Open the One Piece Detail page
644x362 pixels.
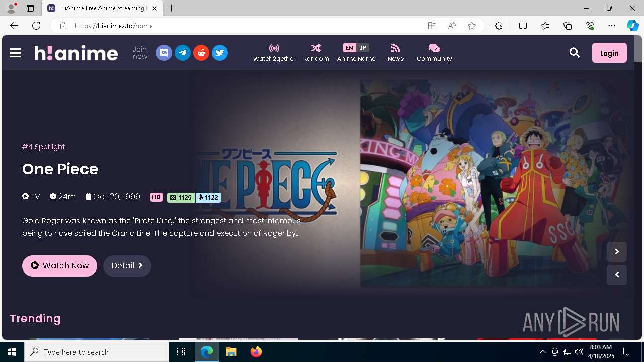click(x=127, y=266)
